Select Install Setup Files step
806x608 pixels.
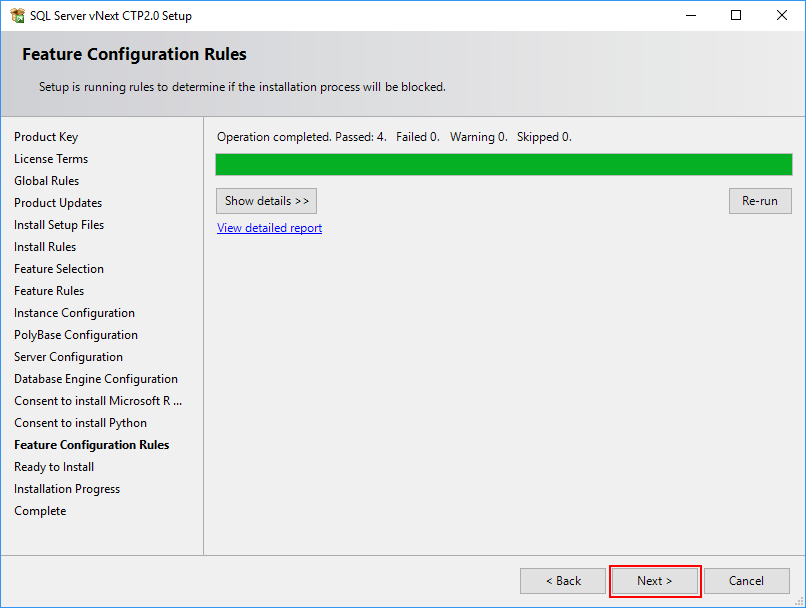click(x=58, y=224)
